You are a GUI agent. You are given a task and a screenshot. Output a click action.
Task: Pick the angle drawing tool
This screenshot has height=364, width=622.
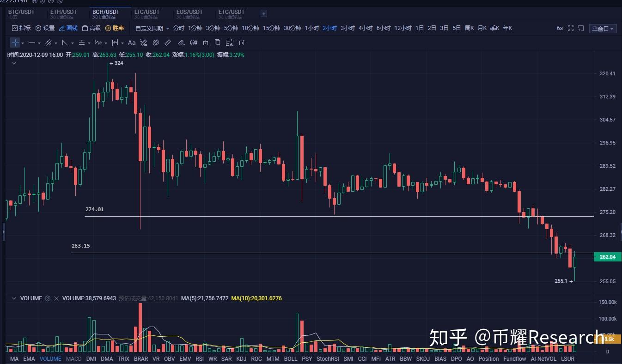pyautogui.click(x=65, y=42)
